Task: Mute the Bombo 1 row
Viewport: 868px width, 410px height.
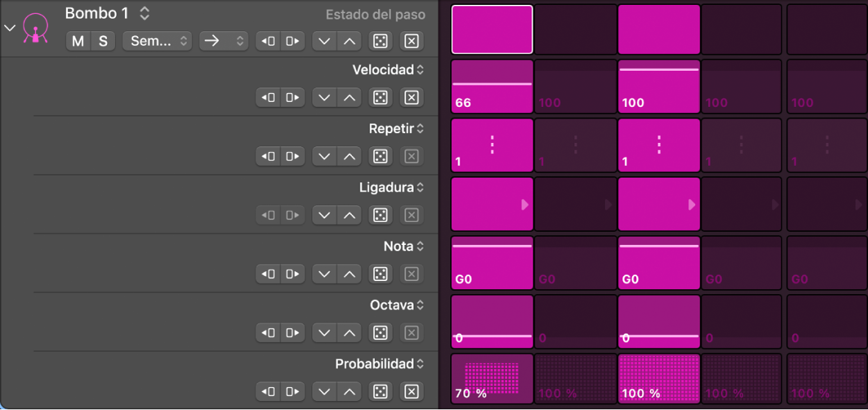Action: 78,41
